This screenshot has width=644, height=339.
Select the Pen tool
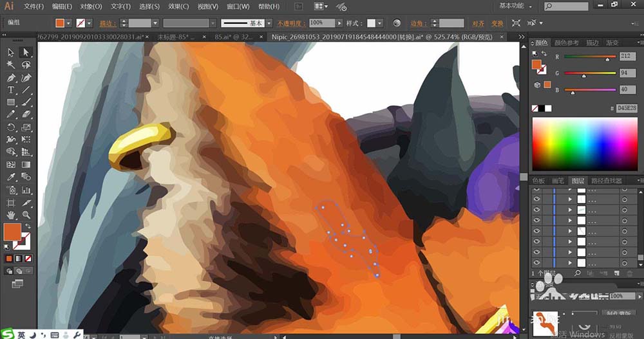pos(11,78)
